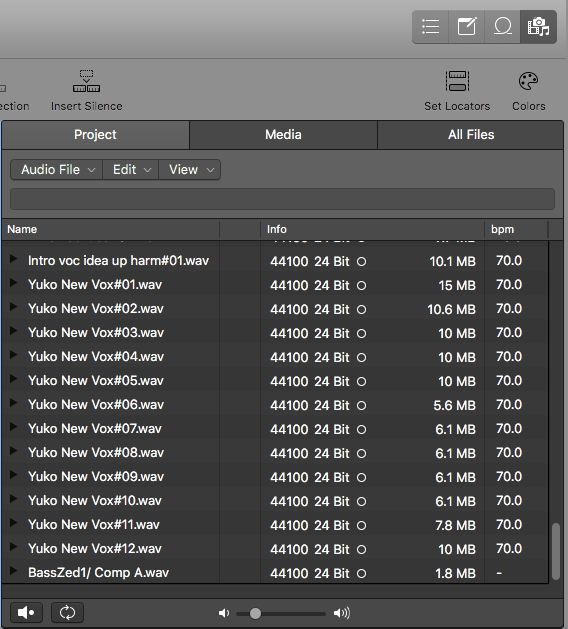
Task: Toggle the Cycle loop playback button
Action: (67, 613)
